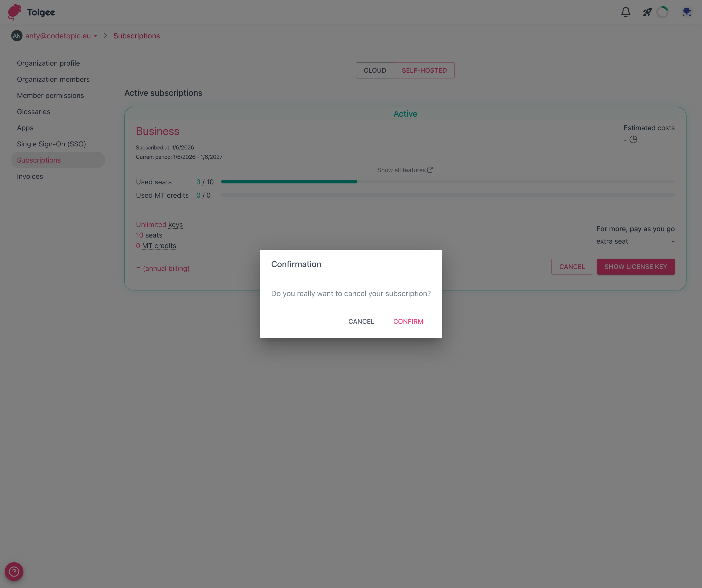
Task: Click the AN organization avatar
Action: 17,36
